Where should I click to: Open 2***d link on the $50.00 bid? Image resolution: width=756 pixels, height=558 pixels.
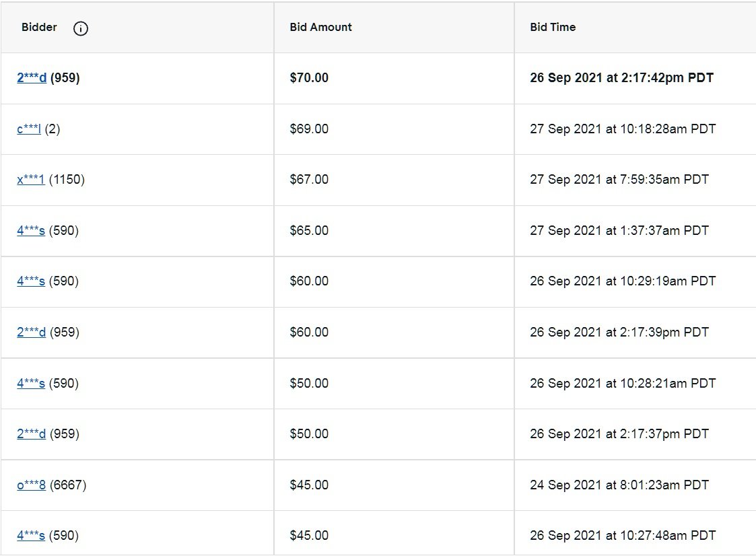(32, 434)
